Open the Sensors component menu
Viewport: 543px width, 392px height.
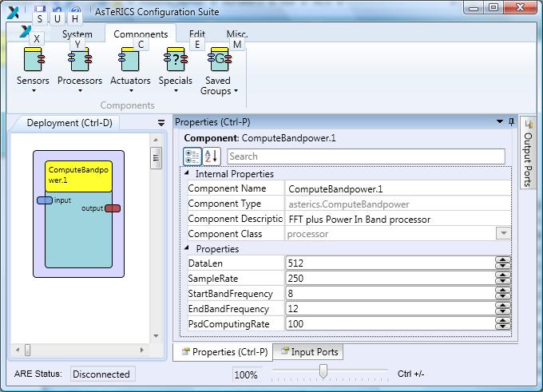(x=33, y=70)
